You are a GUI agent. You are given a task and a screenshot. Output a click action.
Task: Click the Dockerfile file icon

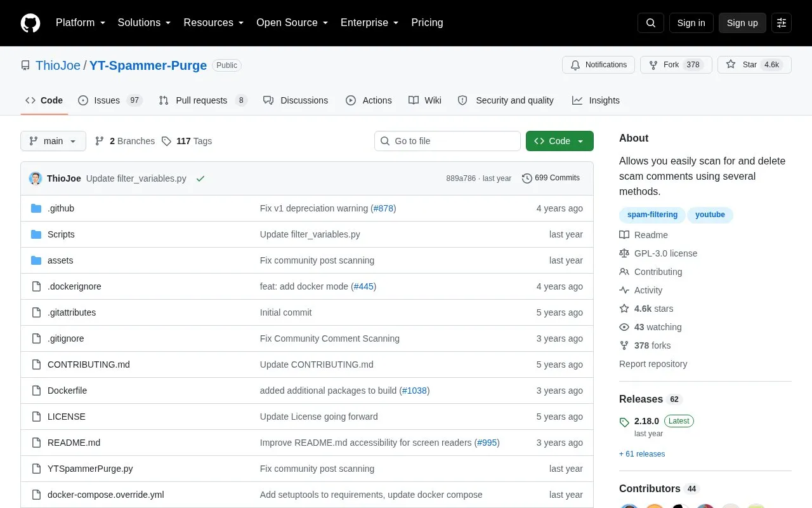36,391
